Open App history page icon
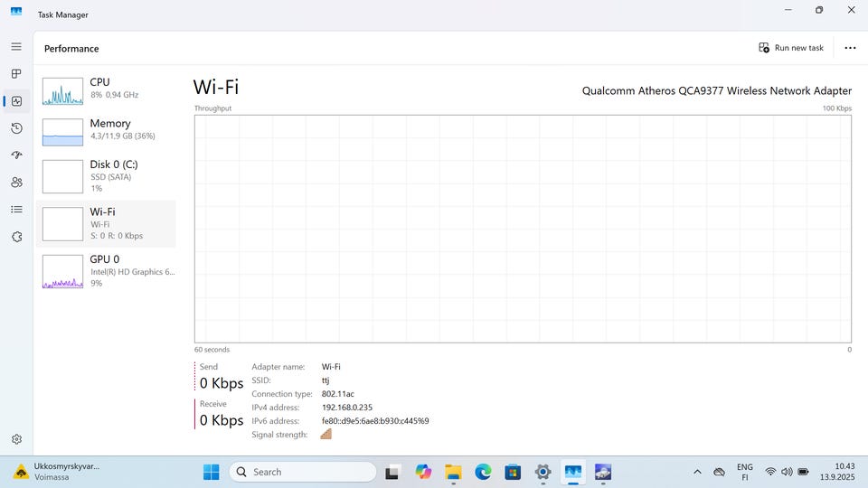 [x=16, y=127]
